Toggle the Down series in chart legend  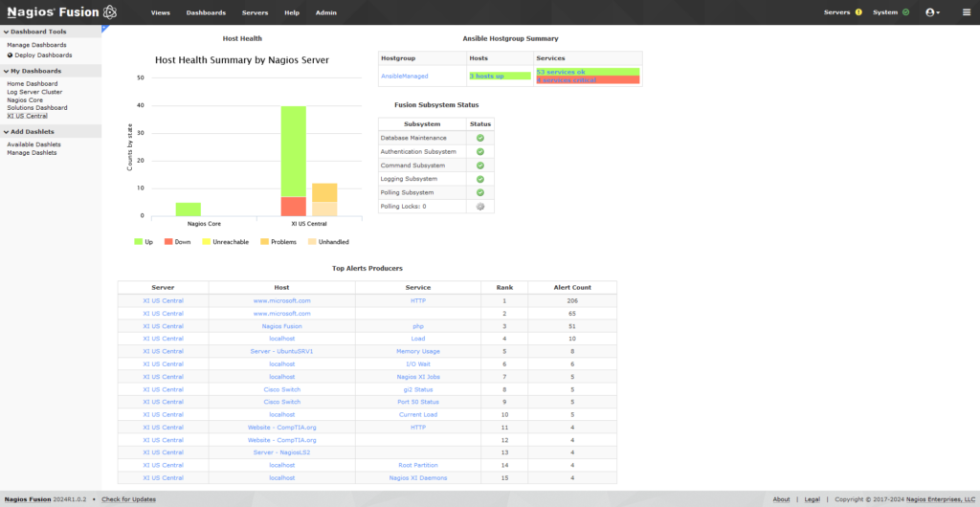coord(177,242)
